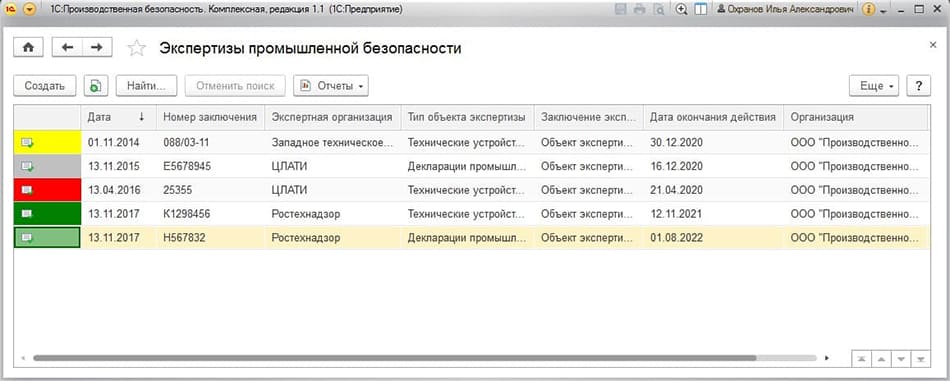950x381 pixels.
Task: Click the Организация column header
Action: pos(855,117)
